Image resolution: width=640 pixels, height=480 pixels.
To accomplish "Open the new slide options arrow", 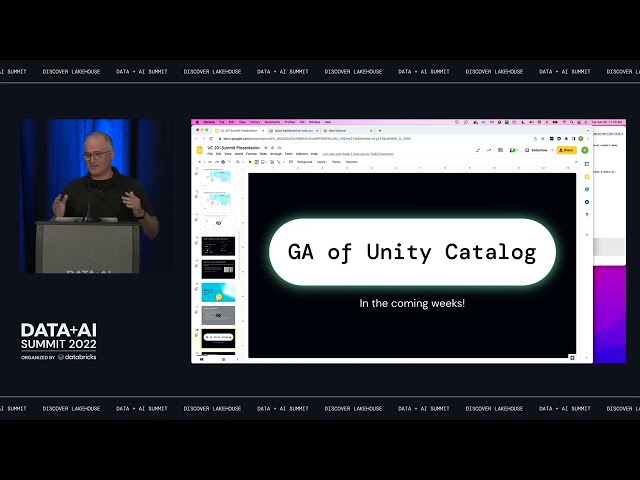I will tap(204, 162).
